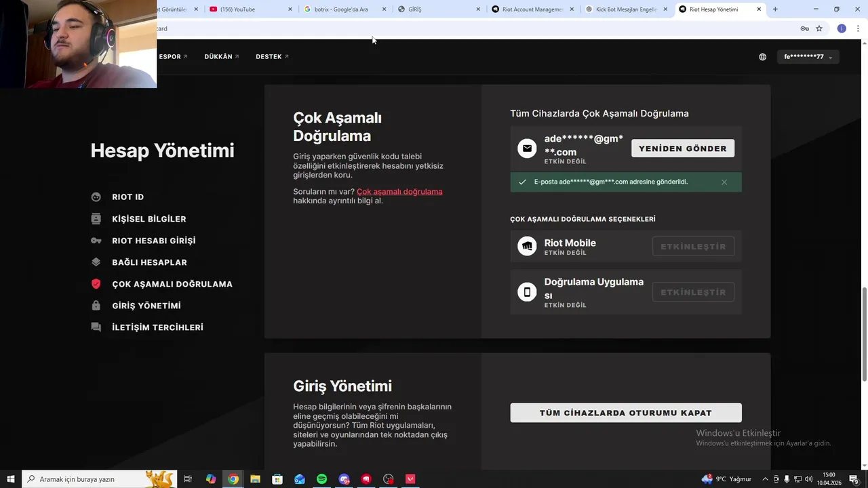
Task: Click the lock icon beside GİRİŞ YÖNETİMİ
Action: pyautogui.click(x=96, y=306)
